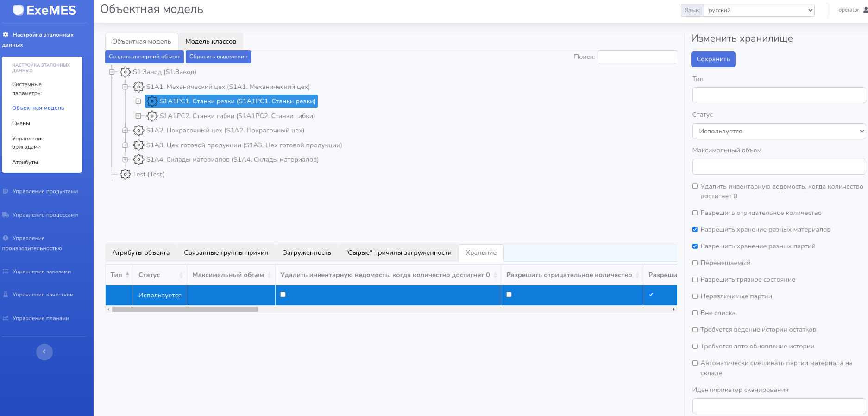Click the table's horizontal scrollbar thumb
Screen dimensions: 868x416
tap(184, 309)
